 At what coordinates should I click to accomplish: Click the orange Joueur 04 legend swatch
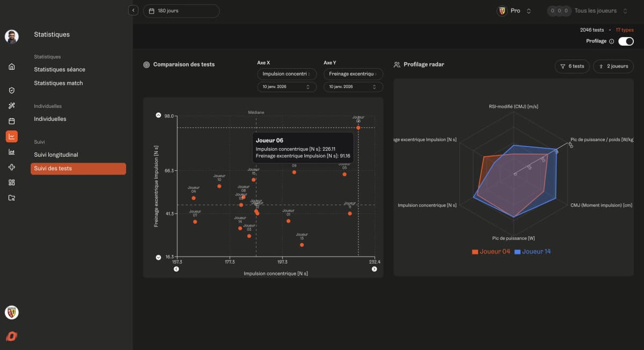[x=475, y=252]
